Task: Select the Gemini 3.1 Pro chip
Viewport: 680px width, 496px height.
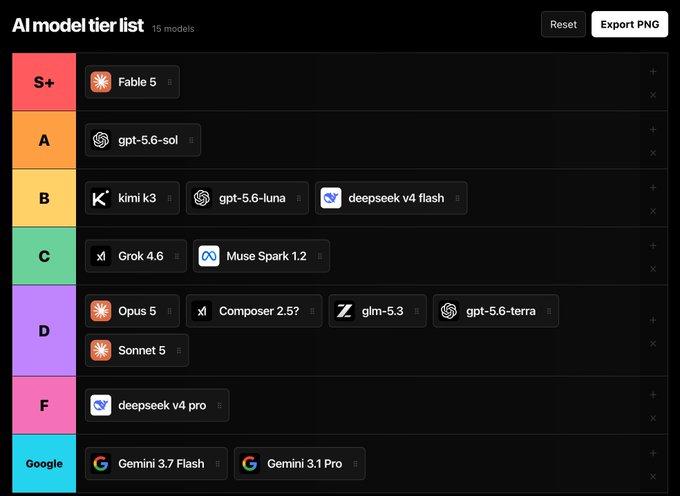Action: click(300, 463)
